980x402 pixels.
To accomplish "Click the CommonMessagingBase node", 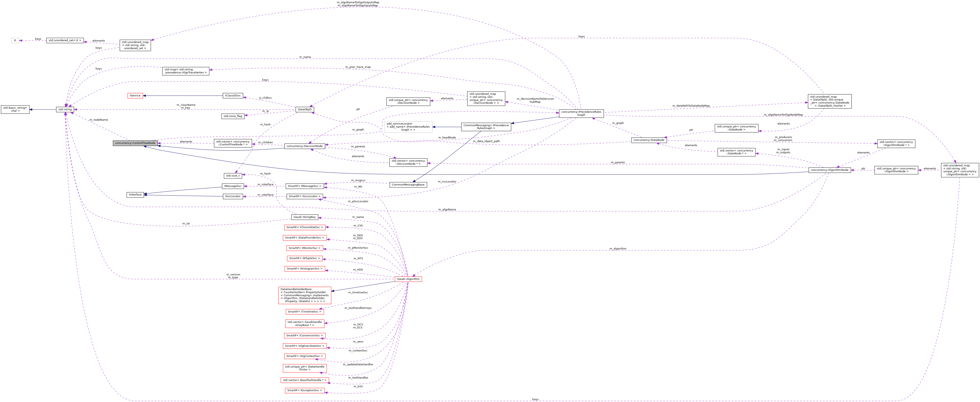I will pyautogui.click(x=409, y=184).
